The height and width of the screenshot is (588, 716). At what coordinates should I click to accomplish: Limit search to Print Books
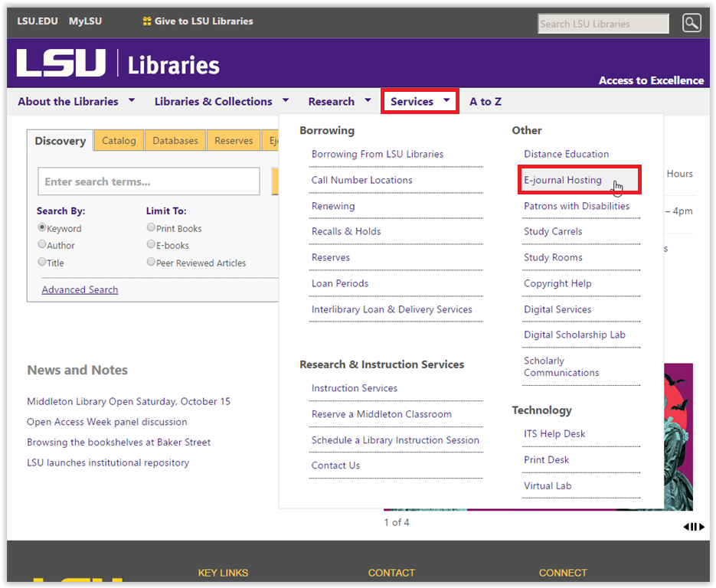(151, 227)
